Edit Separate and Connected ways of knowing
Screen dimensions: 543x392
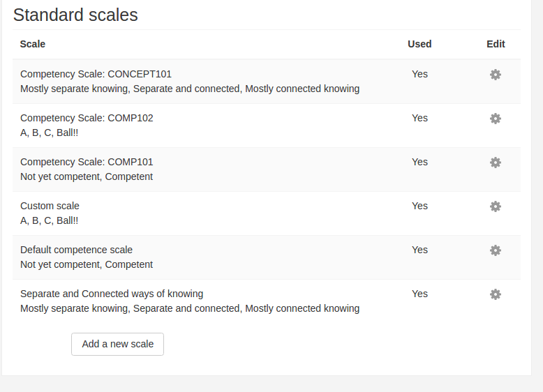[x=496, y=294]
